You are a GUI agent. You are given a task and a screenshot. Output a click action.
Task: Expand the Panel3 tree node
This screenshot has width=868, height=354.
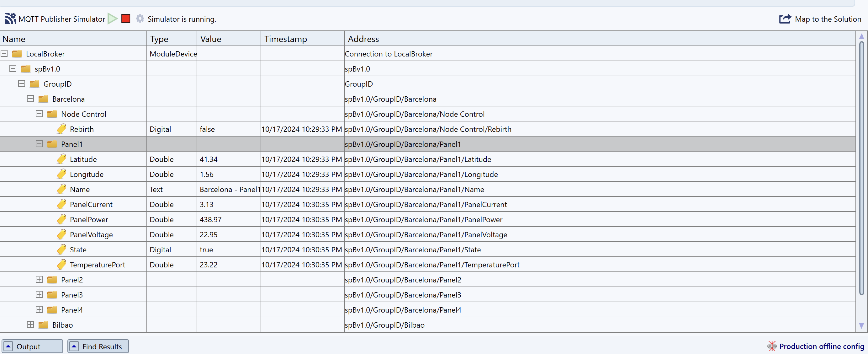pos(39,295)
